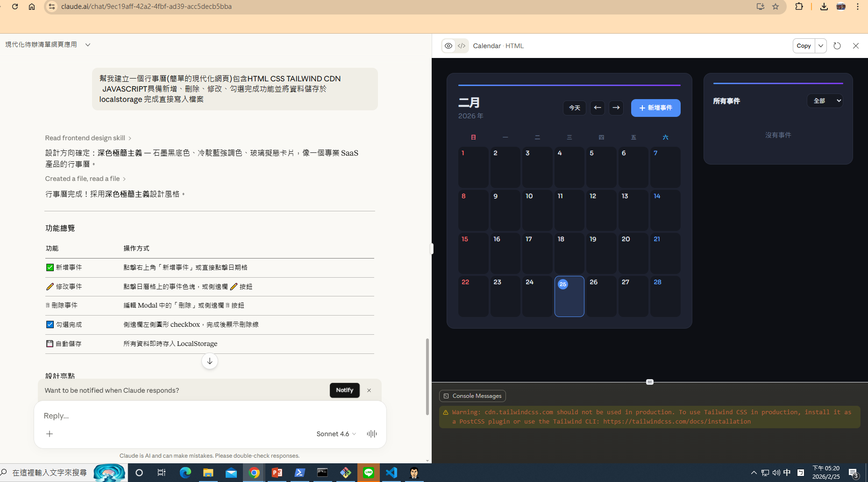Viewport: 868px width, 482px height.
Task: Open Visual Studio Code from taskbar
Action: 391,473
